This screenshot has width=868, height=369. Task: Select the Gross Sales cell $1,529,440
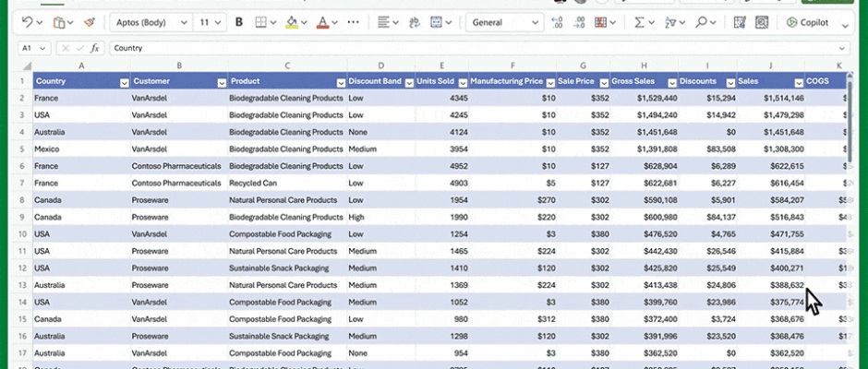coord(645,98)
